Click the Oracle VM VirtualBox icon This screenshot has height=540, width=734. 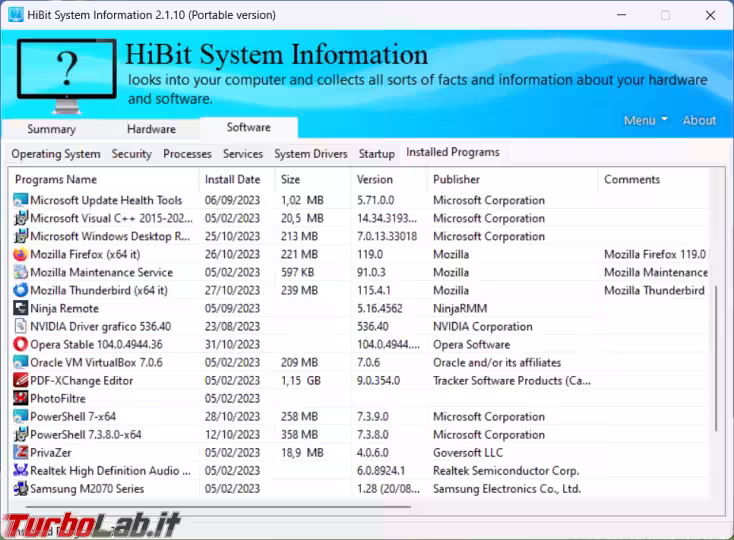[x=21, y=363]
